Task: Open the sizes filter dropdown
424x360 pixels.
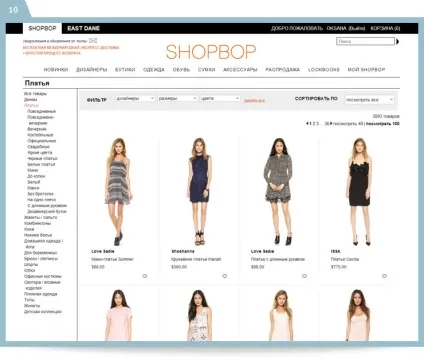Action: tap(178, 98)
